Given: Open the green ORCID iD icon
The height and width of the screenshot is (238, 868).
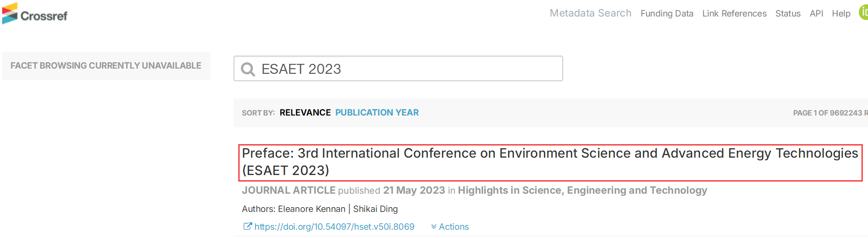Looking at the screenshot, I should pyautogui.click(x=863, y=12).
